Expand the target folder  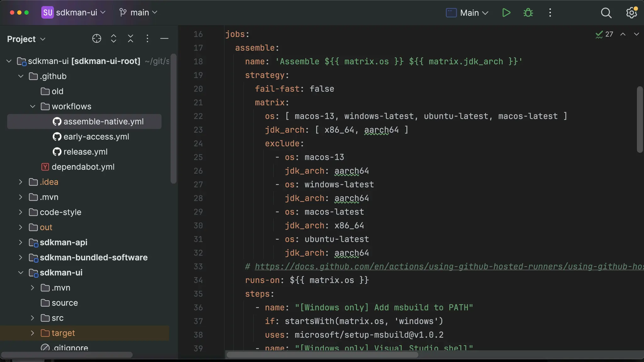coord(32,333)
